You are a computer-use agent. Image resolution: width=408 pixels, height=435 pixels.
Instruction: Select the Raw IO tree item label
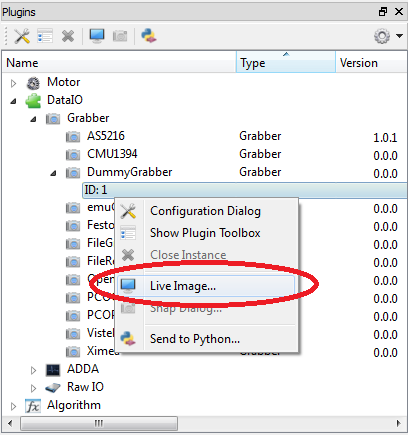85,387
